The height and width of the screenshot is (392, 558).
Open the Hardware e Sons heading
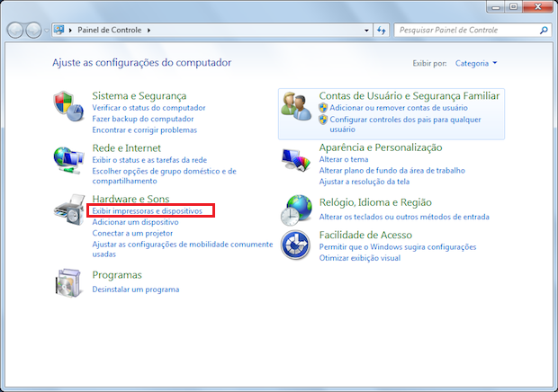tap(130, 199)
